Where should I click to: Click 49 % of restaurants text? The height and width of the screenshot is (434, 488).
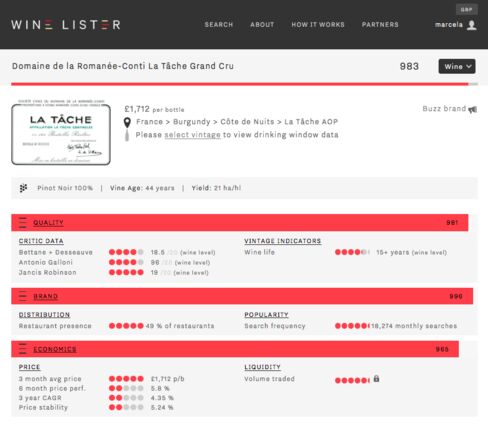180,326
